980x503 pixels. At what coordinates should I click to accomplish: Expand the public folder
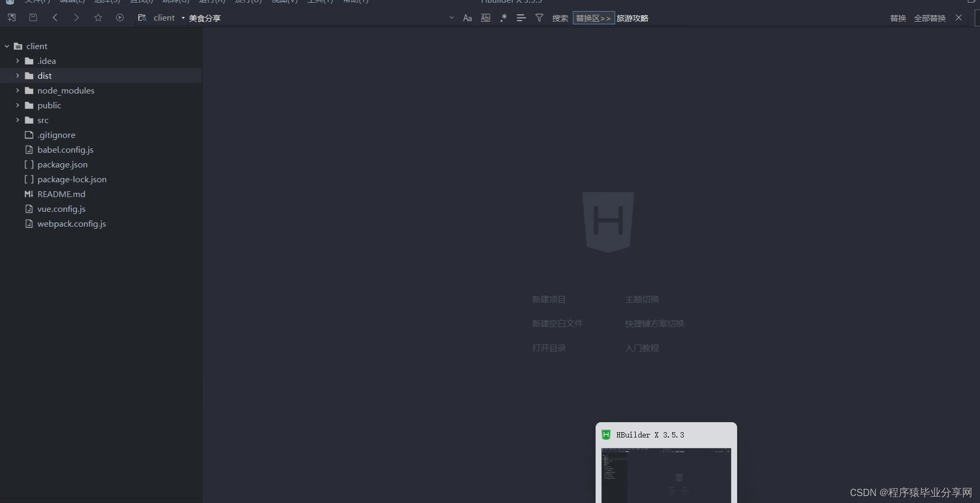coord(17,105)
